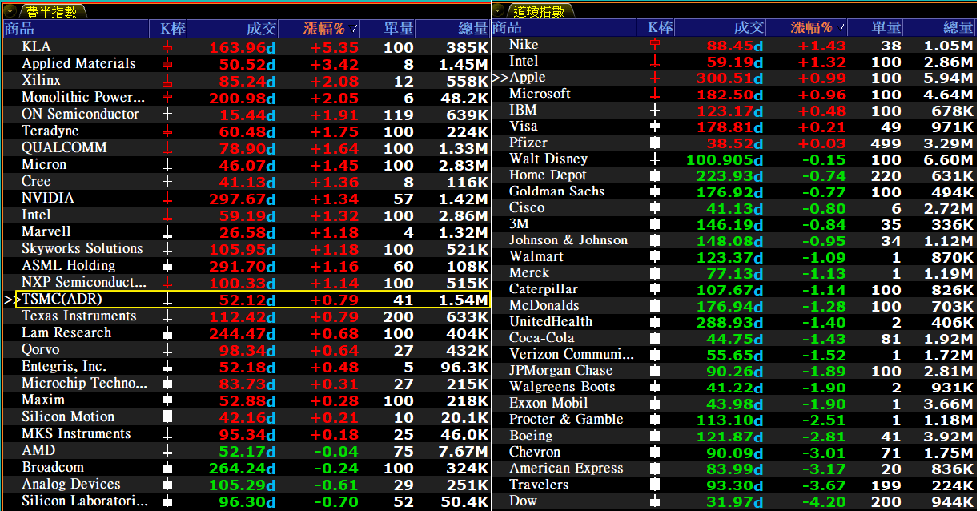Viewport: 980px width, 511px height.
Task: Click the candlestick icon for Nike
Action: tap(655, 46)
